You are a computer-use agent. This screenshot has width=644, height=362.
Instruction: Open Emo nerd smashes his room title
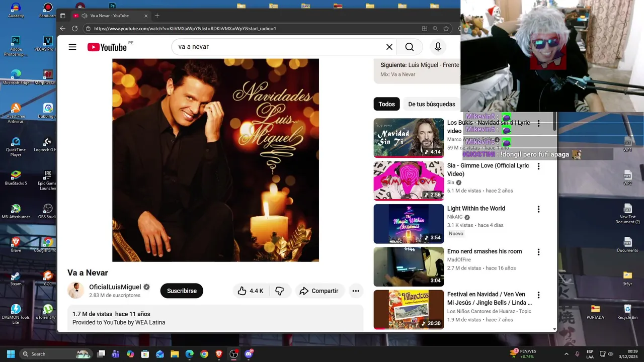coord(485,251)
